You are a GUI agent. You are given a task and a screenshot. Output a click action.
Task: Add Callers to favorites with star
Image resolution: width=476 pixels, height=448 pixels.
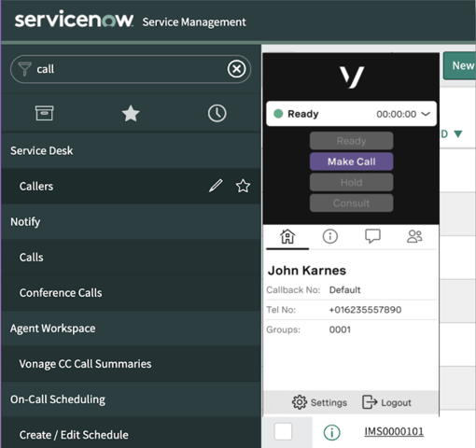tap(243, 186)
